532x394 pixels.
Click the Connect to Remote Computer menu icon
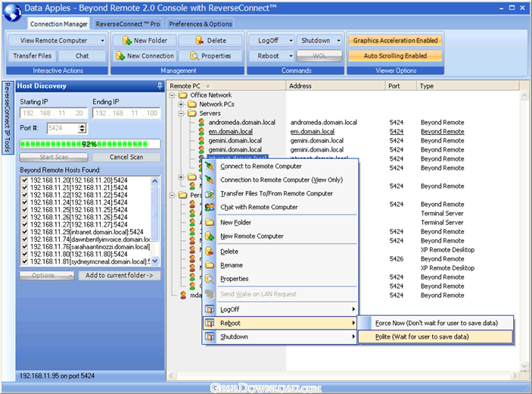click(x=210, y=166)
